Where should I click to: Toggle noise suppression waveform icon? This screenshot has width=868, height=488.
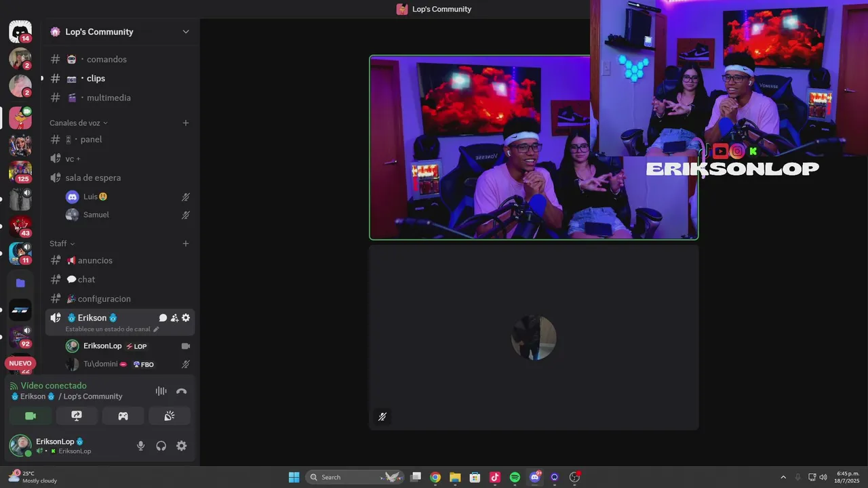[161, 391]
